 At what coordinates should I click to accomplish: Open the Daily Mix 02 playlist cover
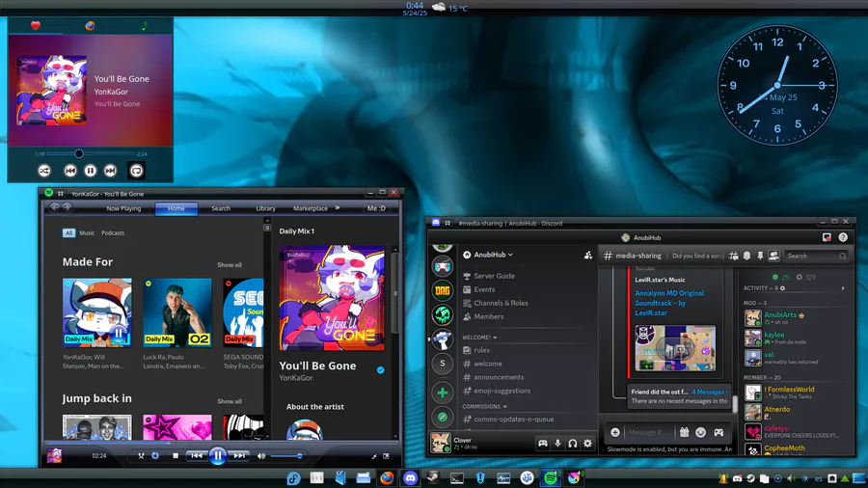[x=177, y=312]
